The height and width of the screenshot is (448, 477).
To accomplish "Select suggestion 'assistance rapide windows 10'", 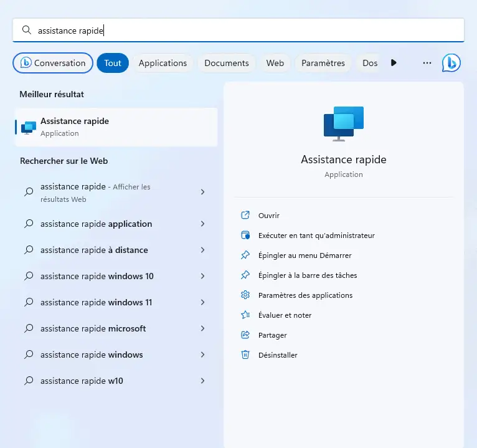I will 116,276.
